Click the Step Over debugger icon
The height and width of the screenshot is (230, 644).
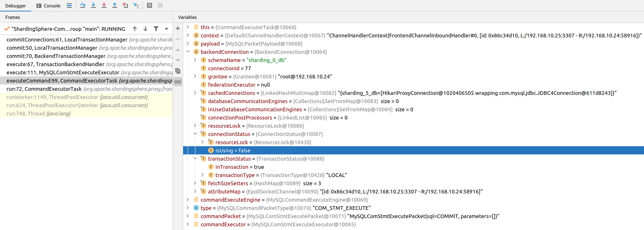coord(83,5)
